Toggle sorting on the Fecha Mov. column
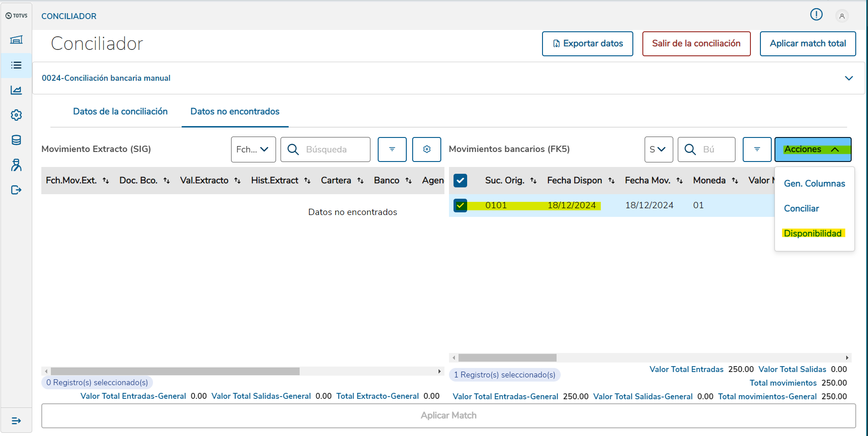 pyautogui.click(x=680, y=180)
